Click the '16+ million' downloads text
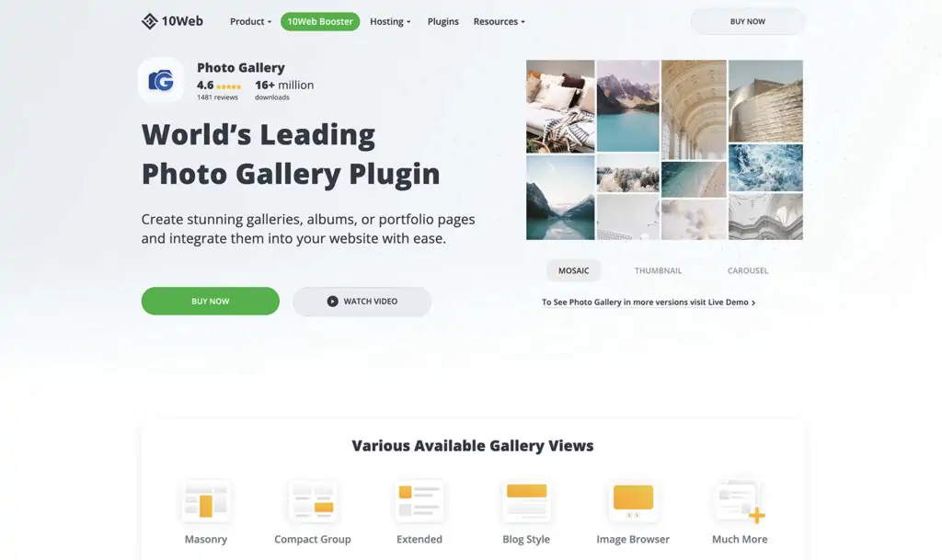 [x=284, y=86]
